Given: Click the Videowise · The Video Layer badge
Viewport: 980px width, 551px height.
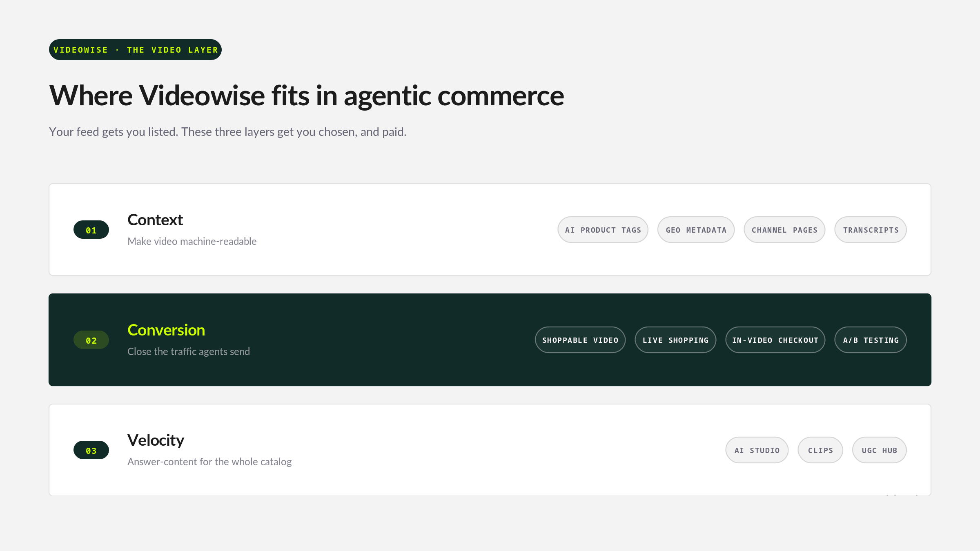Looking at the screenshot, I should point(135,50).
